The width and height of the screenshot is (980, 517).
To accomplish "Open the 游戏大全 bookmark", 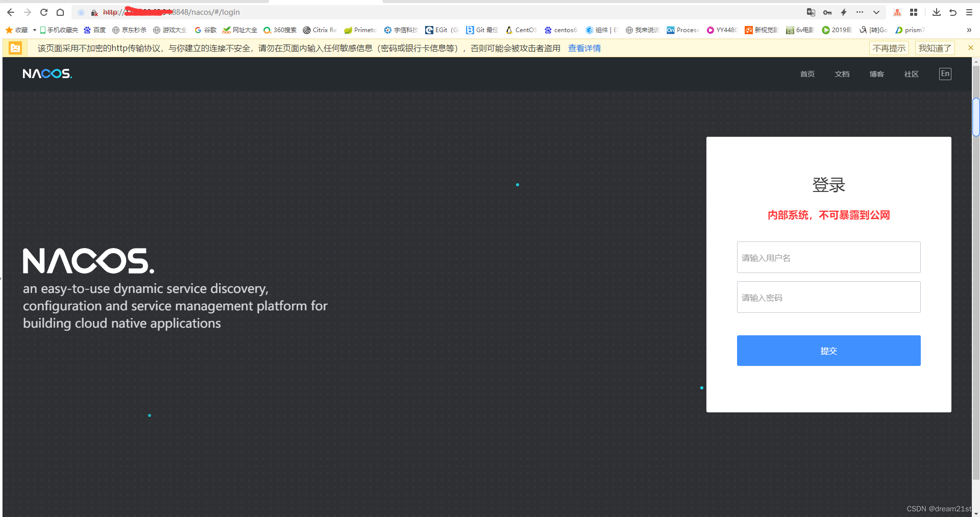I will (x=170, y=30).
